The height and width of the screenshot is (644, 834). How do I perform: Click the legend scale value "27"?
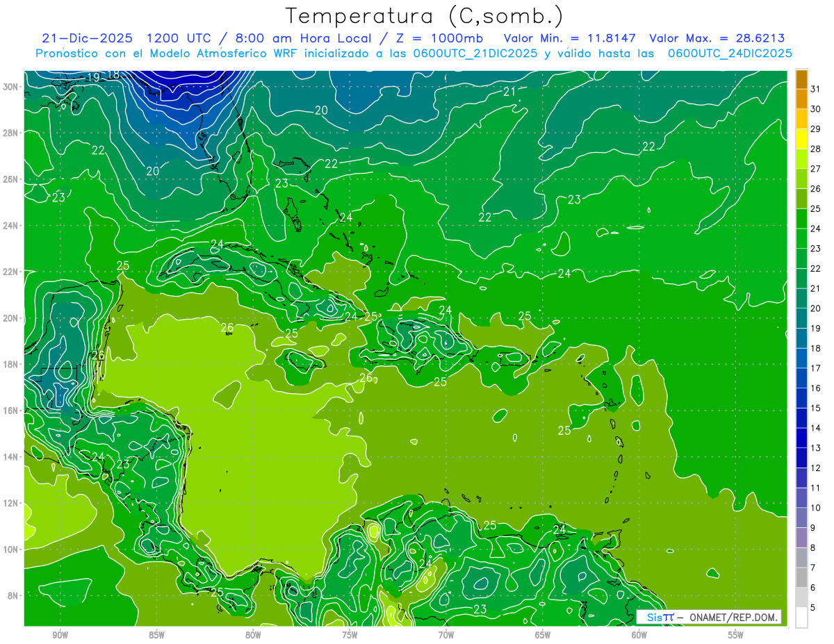[x=815, y=169]
